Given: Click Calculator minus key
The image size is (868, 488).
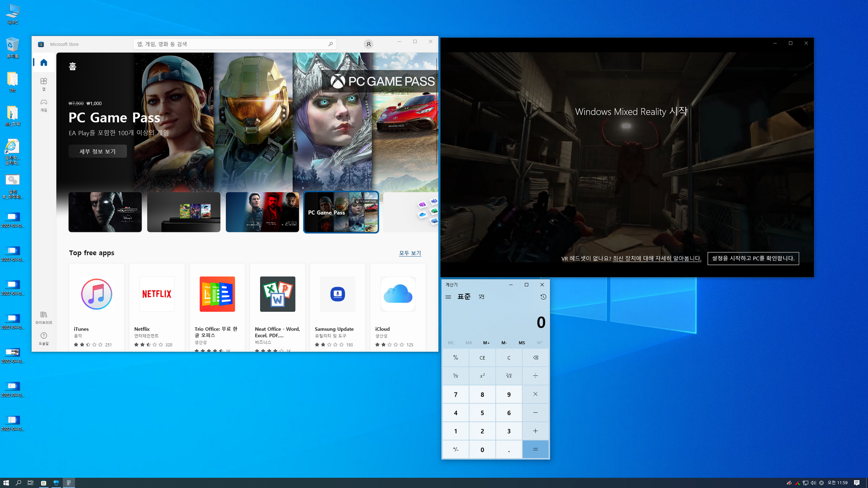Looking at the screenshot, I should click(x=535, y=412).
